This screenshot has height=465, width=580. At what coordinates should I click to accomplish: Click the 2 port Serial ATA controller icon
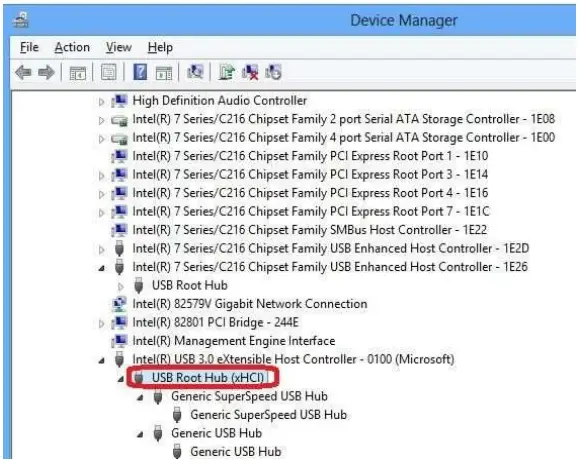[119, 119]
